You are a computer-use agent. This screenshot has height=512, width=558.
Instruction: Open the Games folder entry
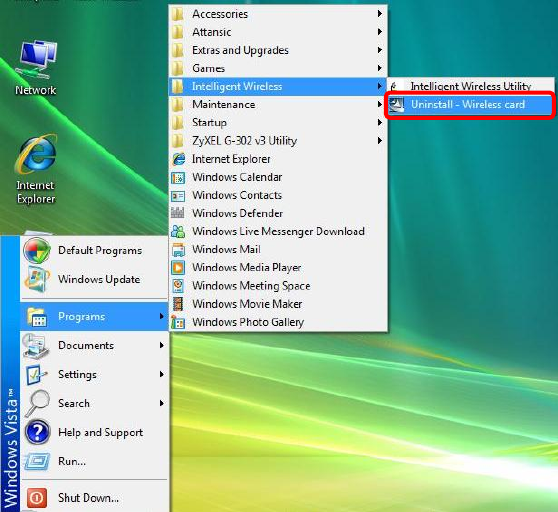tap(278, 68)
